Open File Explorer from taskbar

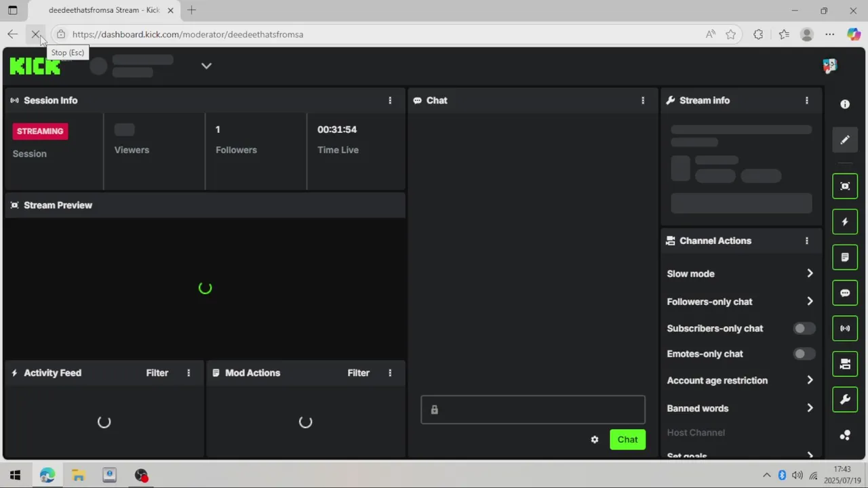tap(78, 475)
